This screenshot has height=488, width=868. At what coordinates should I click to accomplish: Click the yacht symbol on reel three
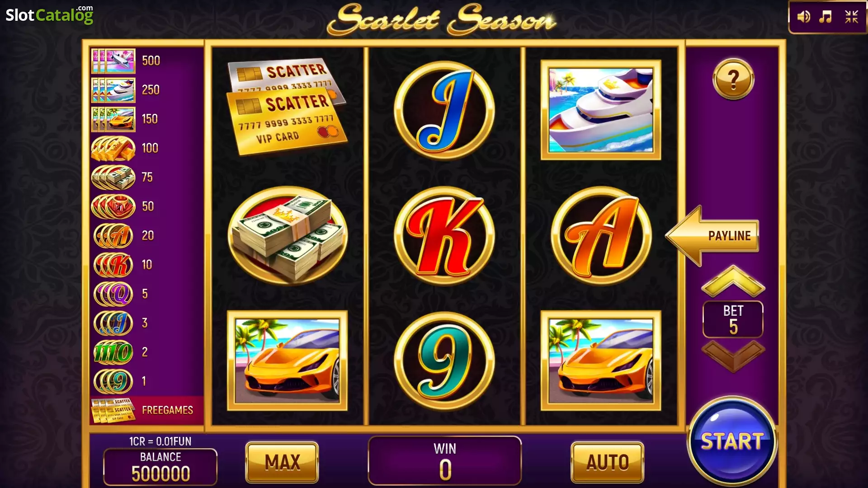pos(601,110)
